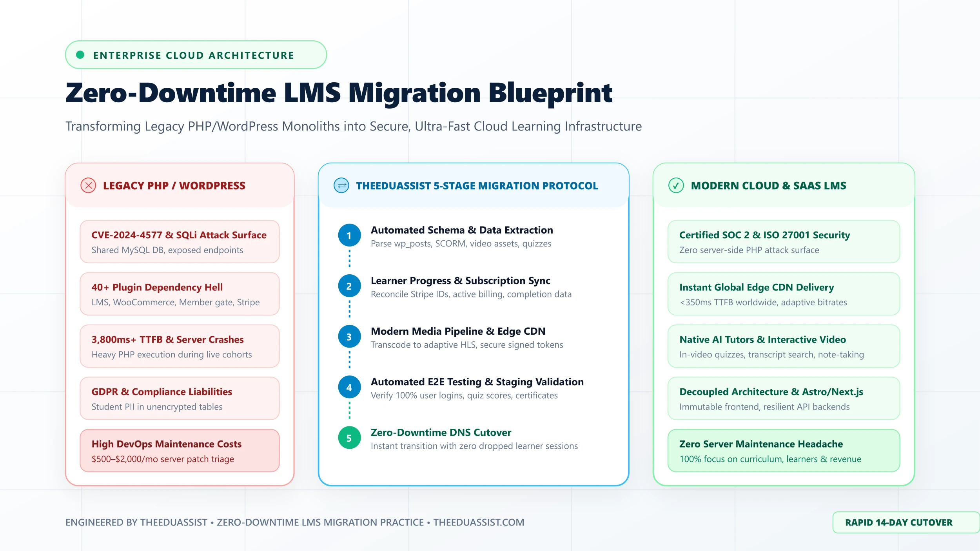Click 'Verify 100% user logins, quiz scores, certificates'
This screenshot has width=980, height=551.
(x=464, y=395)
